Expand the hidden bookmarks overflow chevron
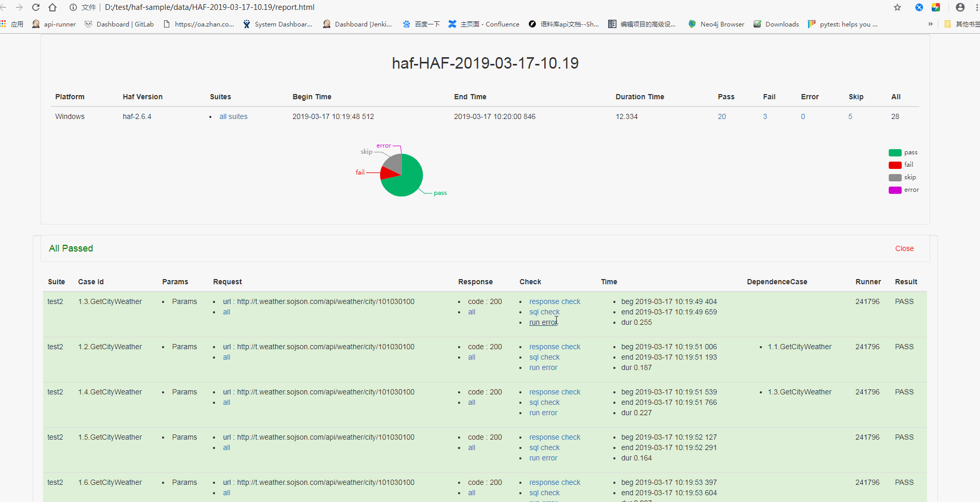 pyautogui.click(x=930, y=24)
